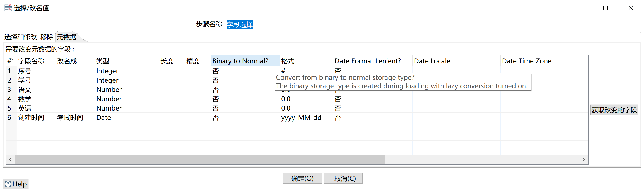Click the question mark icon on the Help button
This screenshot has width=644, height=192.
(x=8, y=184)
